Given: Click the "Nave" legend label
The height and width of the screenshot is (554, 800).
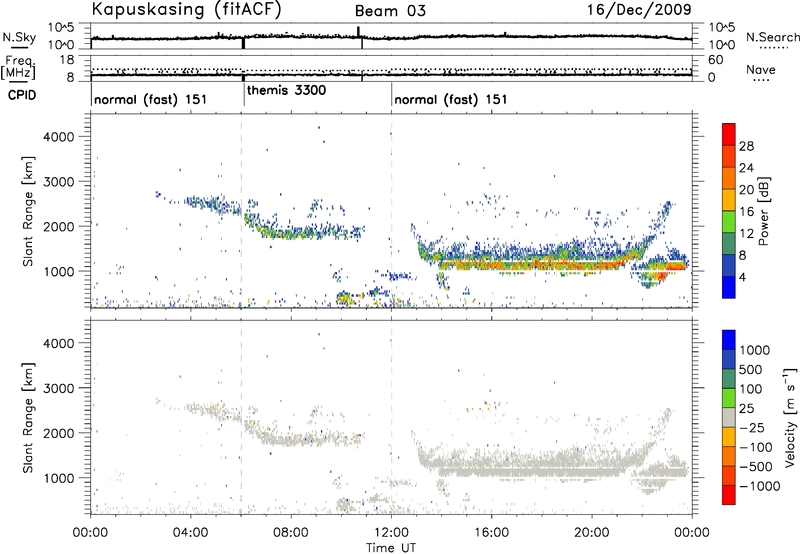Looking at the screenshot, I should (x=761, y=69).
